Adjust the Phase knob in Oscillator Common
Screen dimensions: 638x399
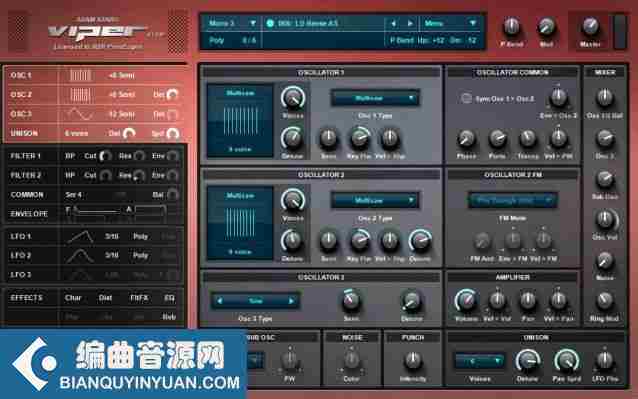[466, 139]
